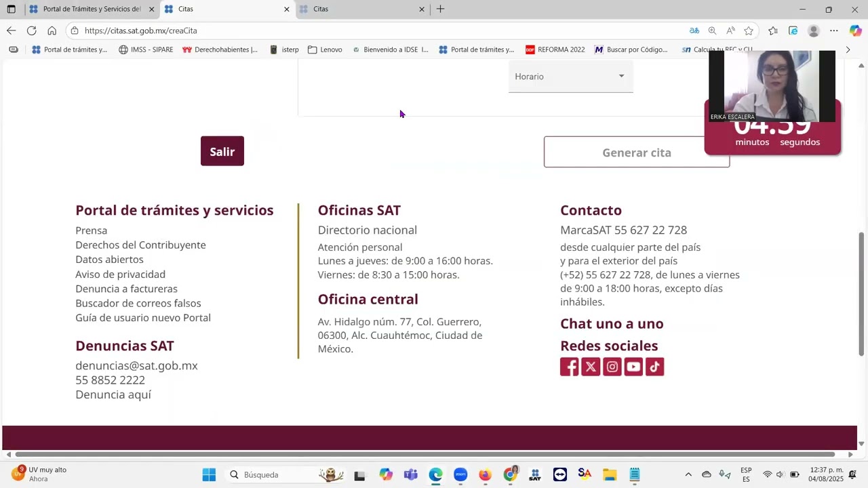Viewport: 868px width, 488px height.
Task: Open the Copilot sidebar icon
Action: coord(856,30)
